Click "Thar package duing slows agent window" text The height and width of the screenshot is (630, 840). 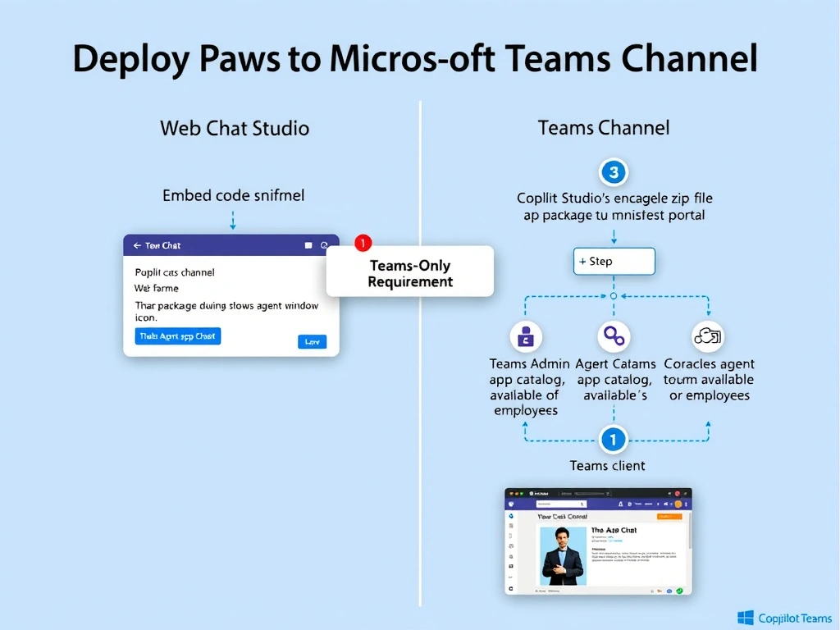(x=226, y=305)
